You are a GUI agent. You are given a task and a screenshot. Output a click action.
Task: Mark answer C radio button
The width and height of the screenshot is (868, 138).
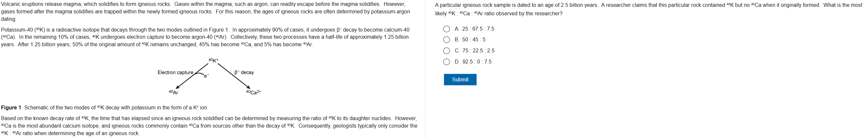[x=447, y=51]
